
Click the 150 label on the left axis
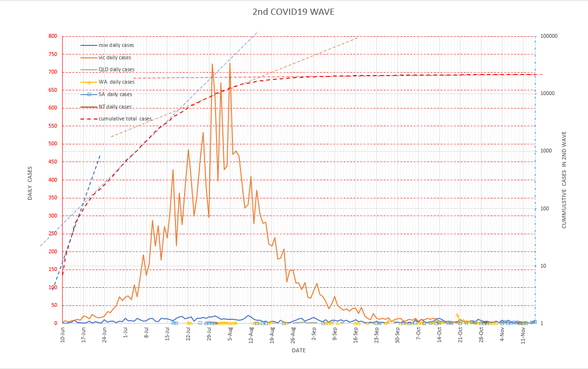52,270
